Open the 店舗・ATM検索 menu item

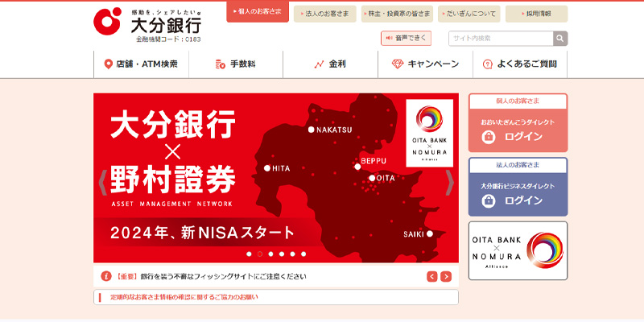[142, 64]
